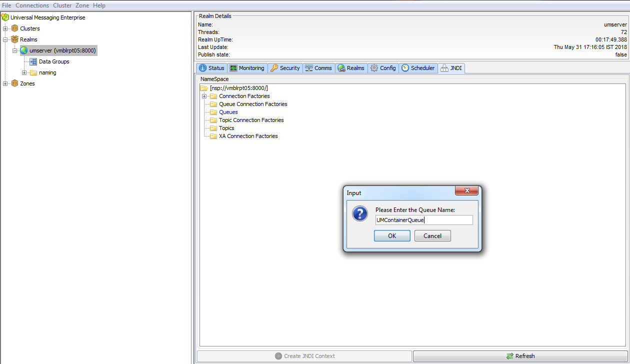Open the Zone menu
Viewport: 630px width, 364px height.
(82, 5)
